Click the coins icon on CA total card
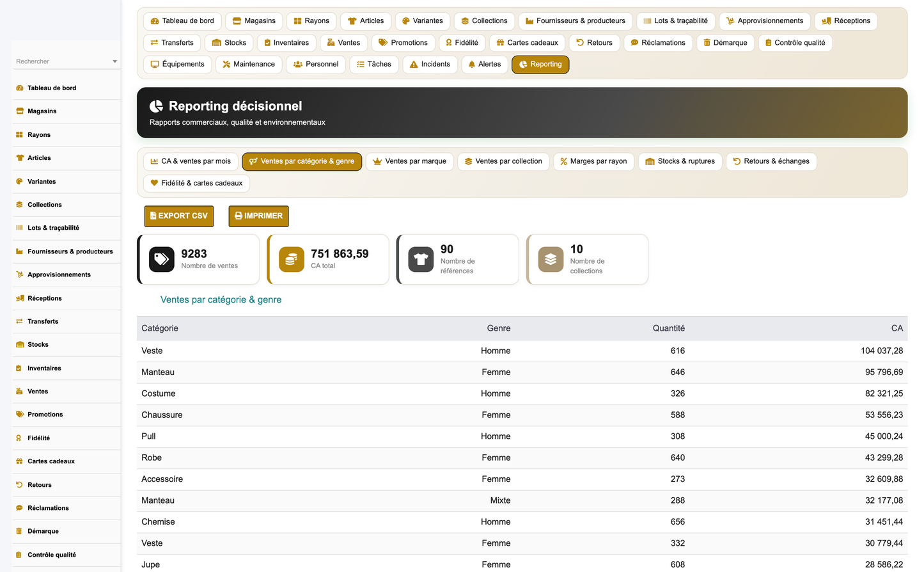The image size is (924, 572). 292,259
